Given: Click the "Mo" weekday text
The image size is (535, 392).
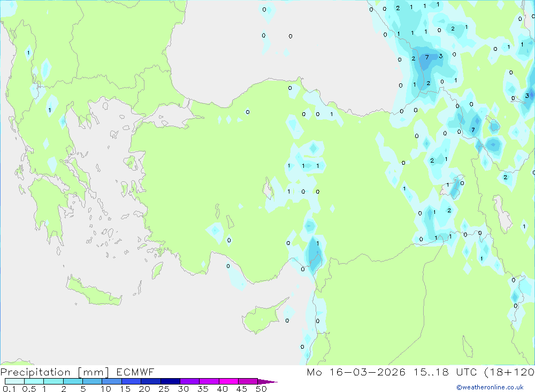Looking at the screenshot, I should [314, 372].
